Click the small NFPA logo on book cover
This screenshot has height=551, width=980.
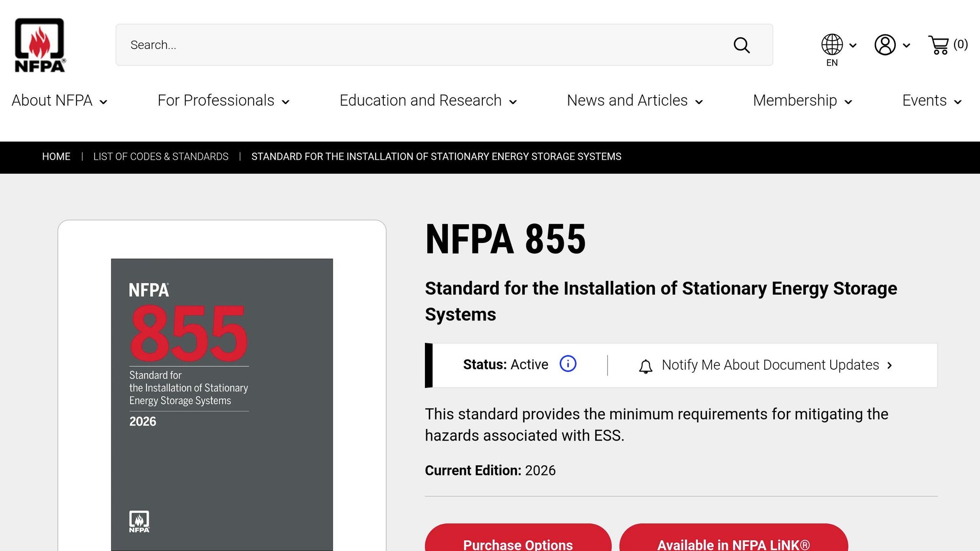[x=139, y=522]
